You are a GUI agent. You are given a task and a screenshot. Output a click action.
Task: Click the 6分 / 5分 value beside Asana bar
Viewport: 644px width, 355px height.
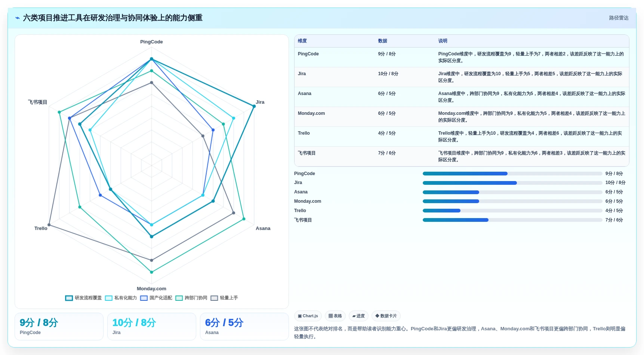pos(614,192)
